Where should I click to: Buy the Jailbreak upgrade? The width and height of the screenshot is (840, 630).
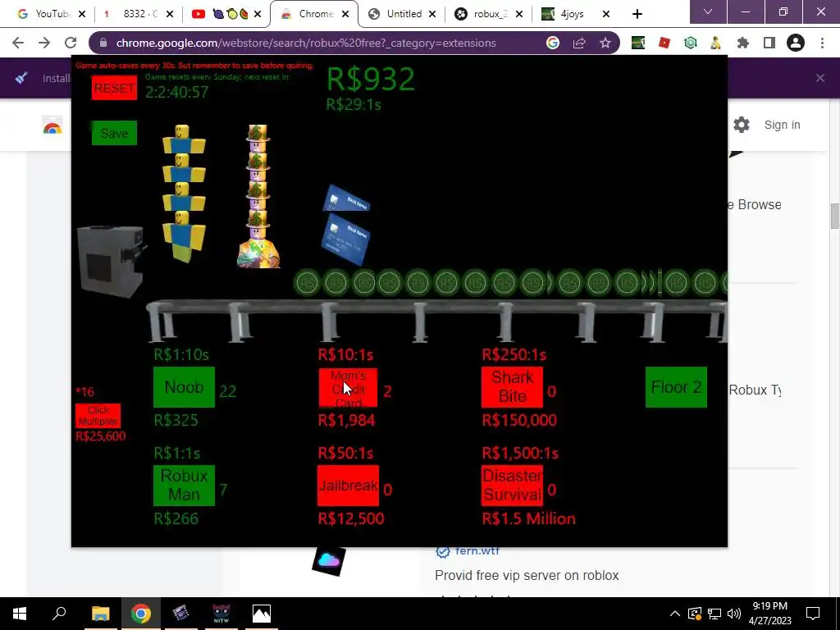(x=348, y=486)
